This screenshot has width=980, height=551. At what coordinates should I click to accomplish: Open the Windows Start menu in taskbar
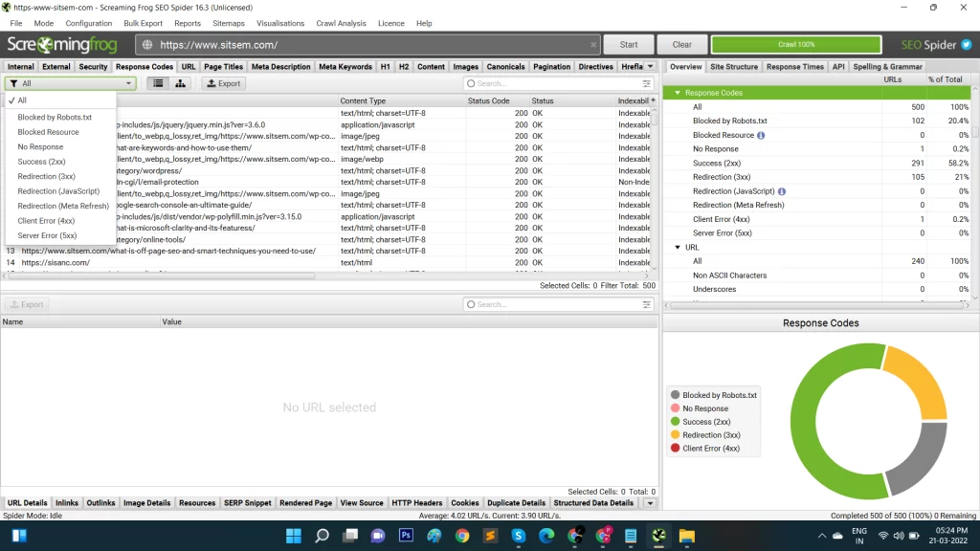293,536
